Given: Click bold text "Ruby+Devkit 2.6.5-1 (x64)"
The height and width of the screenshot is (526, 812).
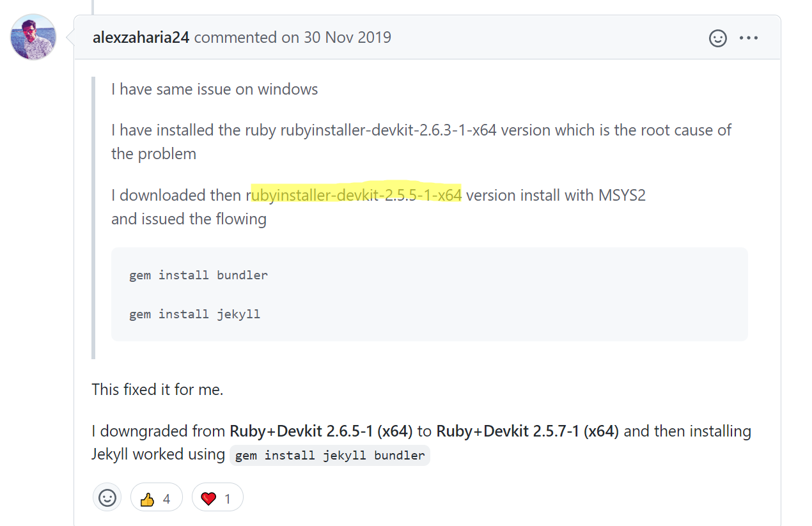Looking at the screenshot, I should [x=321, y=431].
